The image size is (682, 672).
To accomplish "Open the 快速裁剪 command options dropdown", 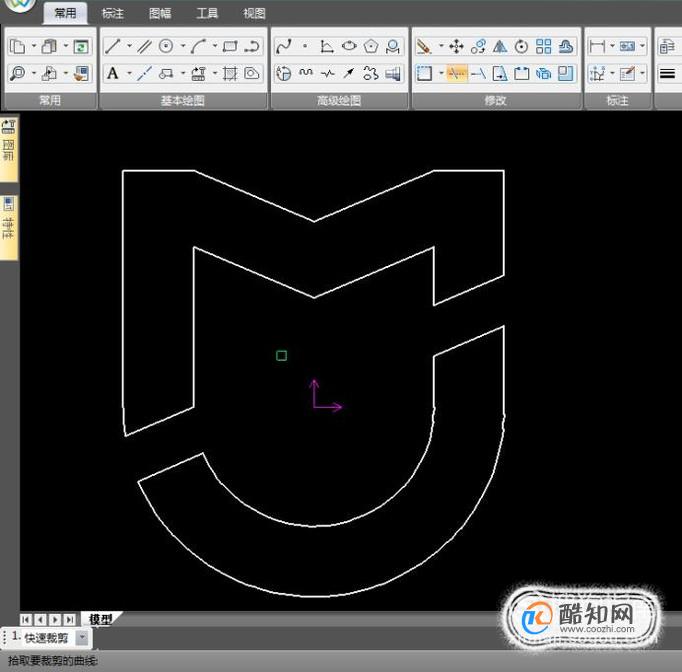I will coord(82,638).
